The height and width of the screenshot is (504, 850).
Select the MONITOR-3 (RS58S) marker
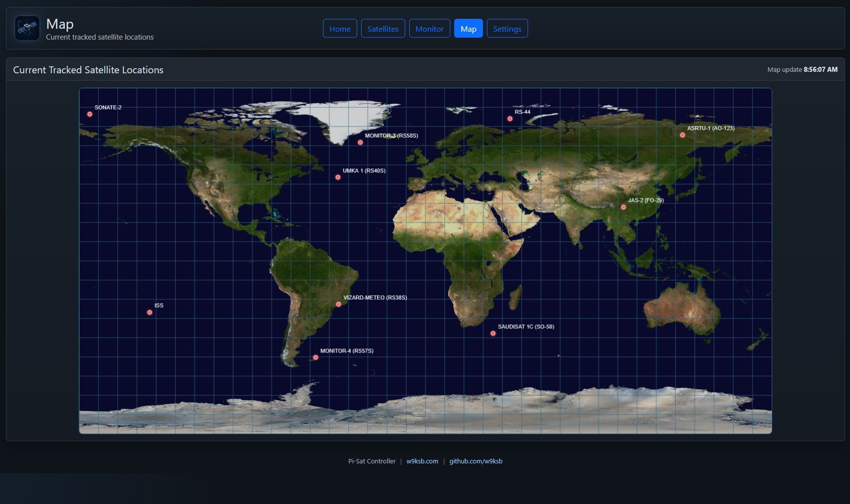tap(360, 143)
